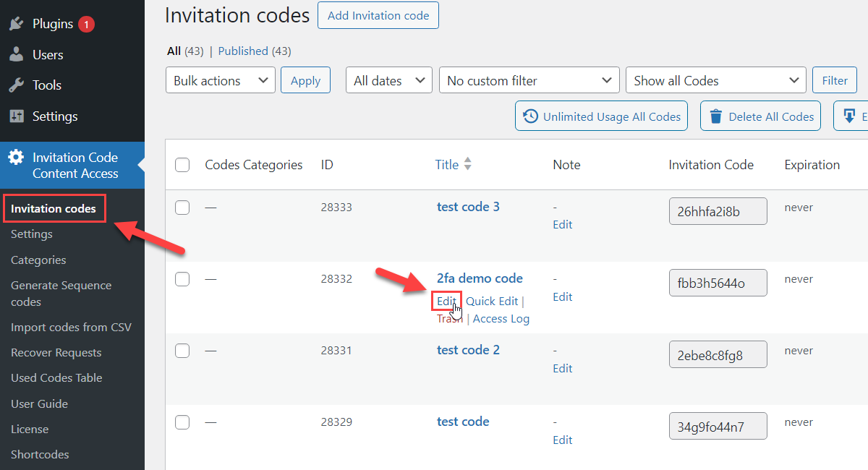Viewport: 868px width, 470px height.
Task: Open the Bulk actions dropdown
Action: 221,80
